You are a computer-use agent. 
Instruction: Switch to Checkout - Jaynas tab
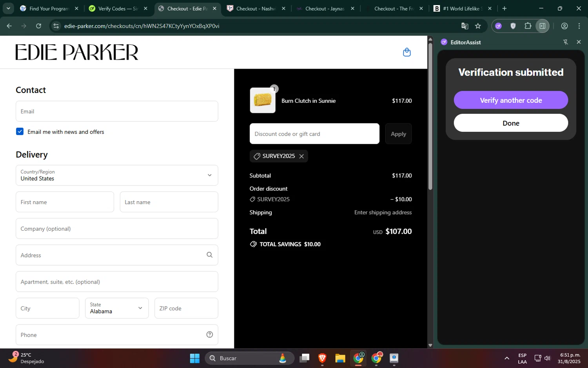pos(325,9)
